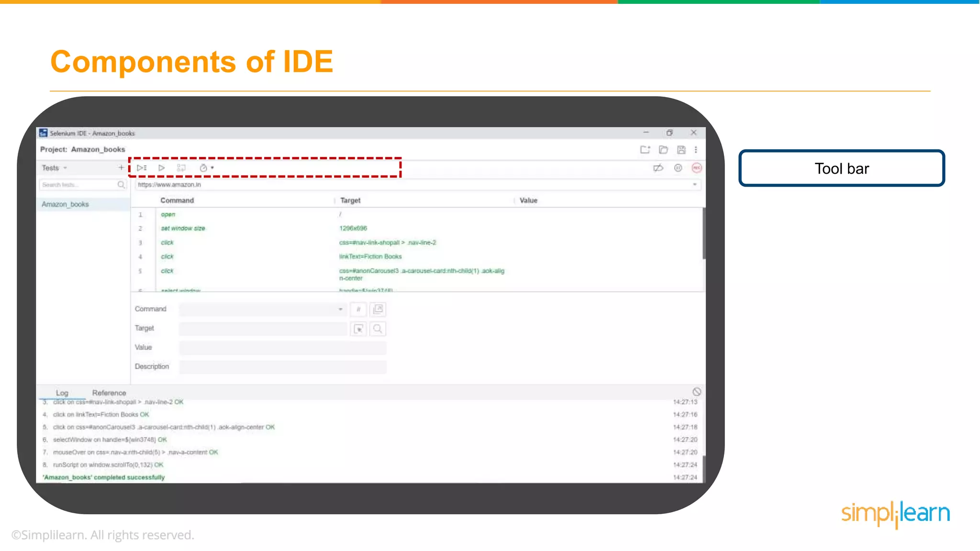Close the Selenium IDE window

point(693,132)
